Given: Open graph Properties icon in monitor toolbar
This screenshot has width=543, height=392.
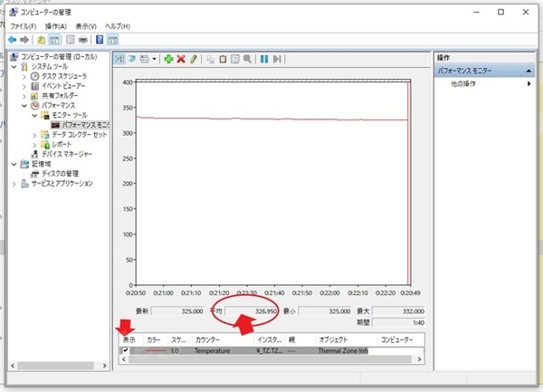Looking at the screenshot, I should click(235, 59).
